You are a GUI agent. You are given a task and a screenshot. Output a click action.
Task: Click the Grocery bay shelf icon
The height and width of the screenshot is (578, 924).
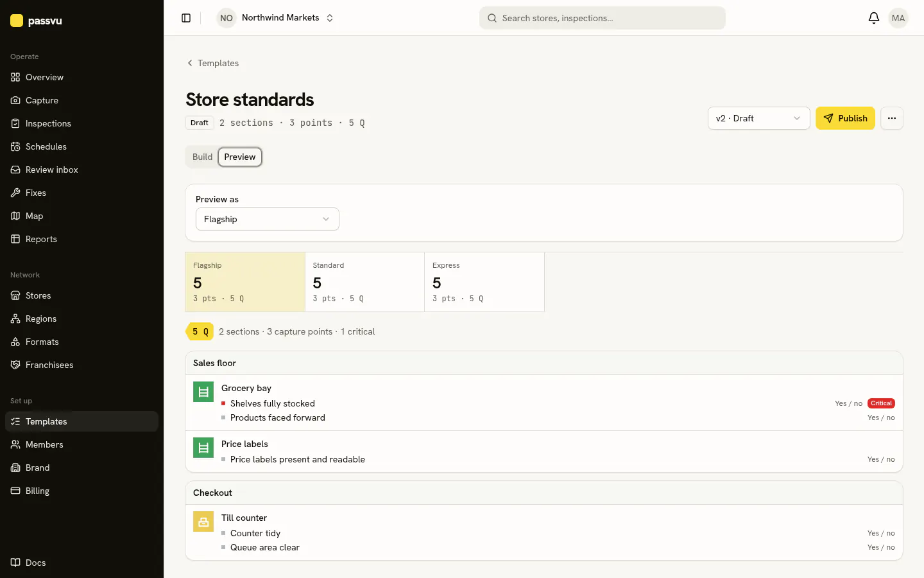coord(203,392)
